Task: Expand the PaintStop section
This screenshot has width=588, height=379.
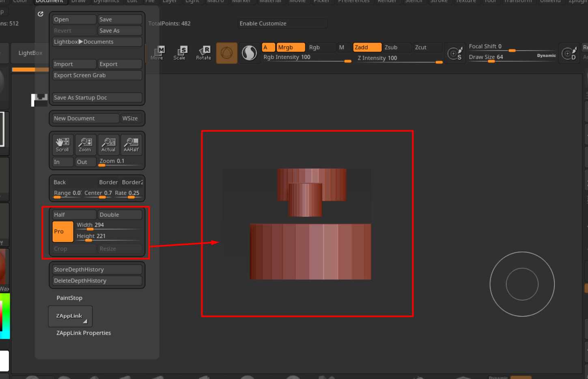Action: [x=69, y=298]
